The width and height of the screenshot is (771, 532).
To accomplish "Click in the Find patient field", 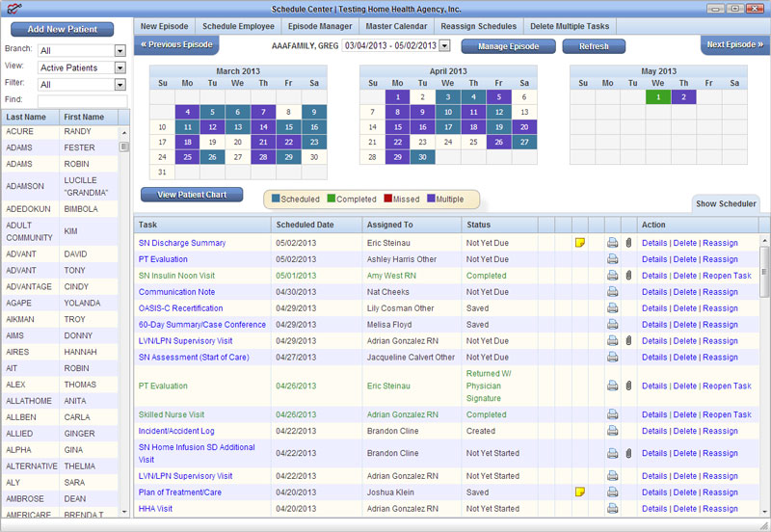I will pos(82,101).
